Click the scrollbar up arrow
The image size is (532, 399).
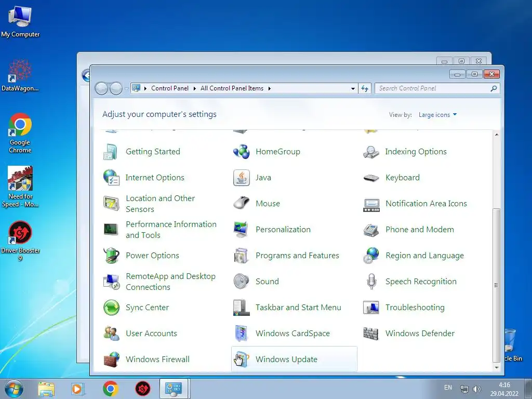coord(496,135)
